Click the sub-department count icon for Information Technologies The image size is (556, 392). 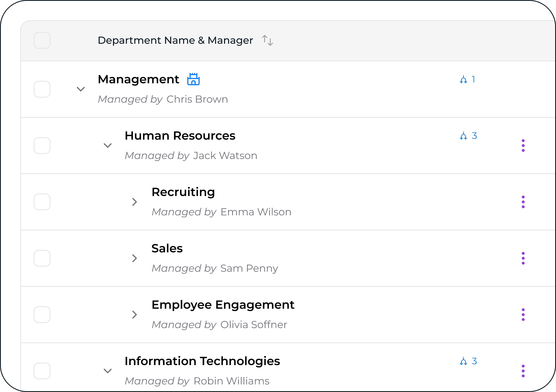(x=463, y=361)
